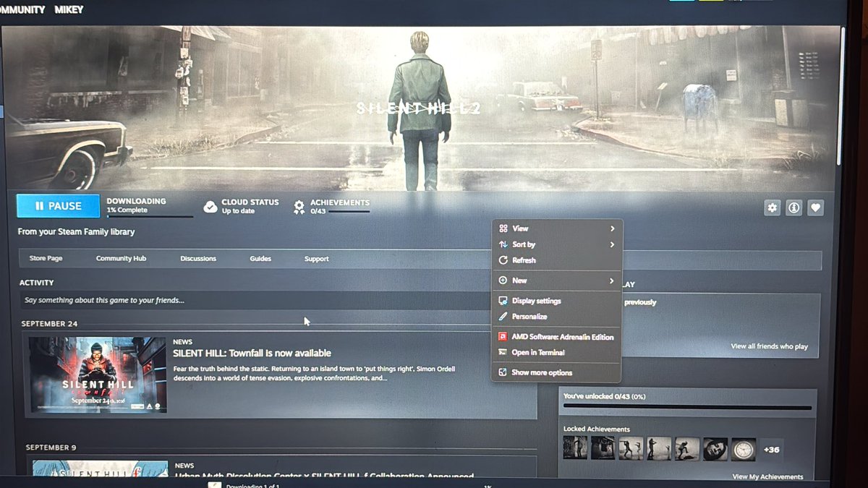Open the SILENT HILL Townfall news thumbnail

click(x=97, y=374)
